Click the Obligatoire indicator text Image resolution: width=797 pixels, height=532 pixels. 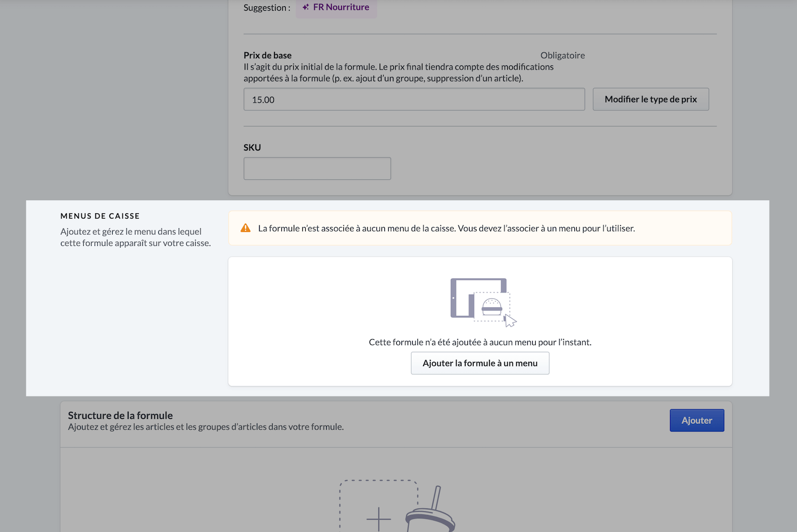[x=562, y=55]
